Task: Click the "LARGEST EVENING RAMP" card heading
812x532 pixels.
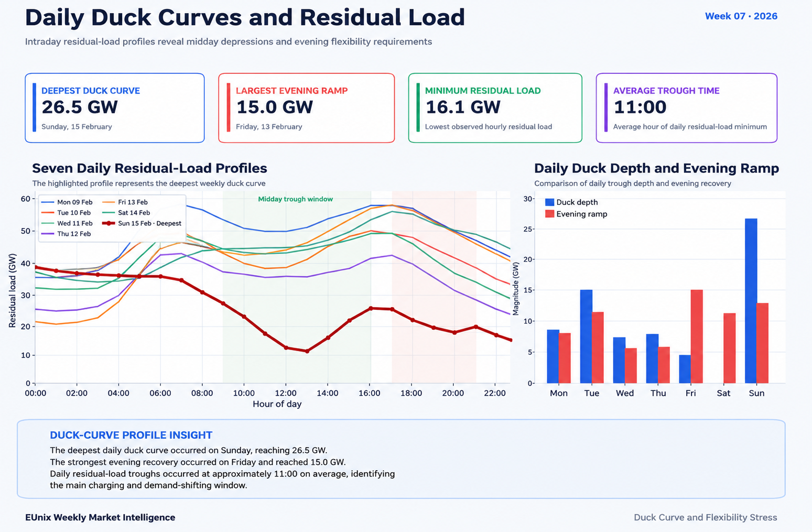Action: (x=292, y=91)
